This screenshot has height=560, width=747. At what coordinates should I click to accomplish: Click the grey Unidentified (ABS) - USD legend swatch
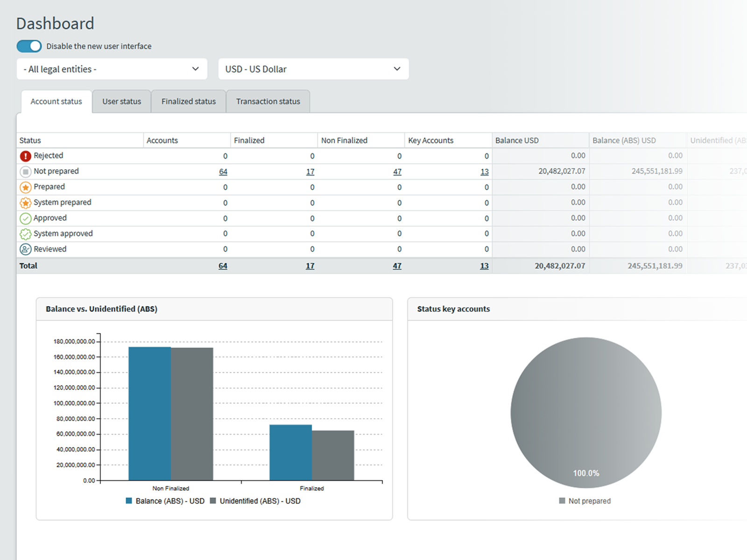[x=213, y=501]
